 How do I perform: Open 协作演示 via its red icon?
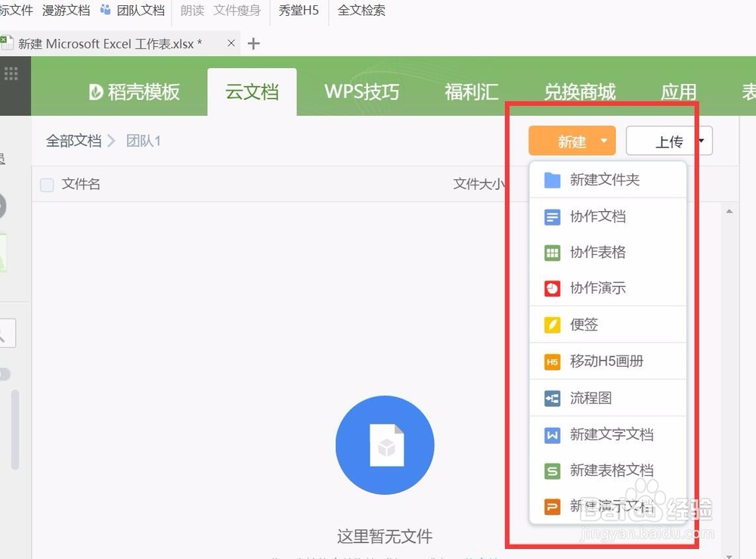click(552, 288)
